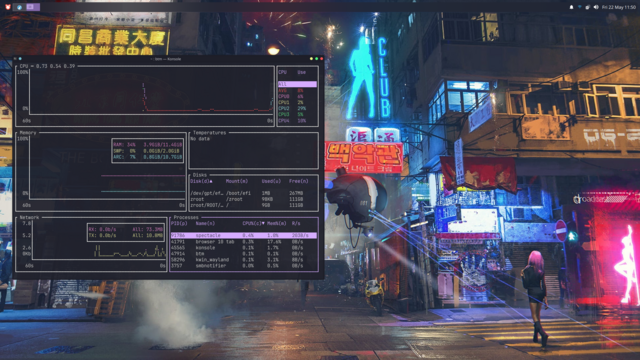Click the TX line in the network legend

click(x=126, y=236)
